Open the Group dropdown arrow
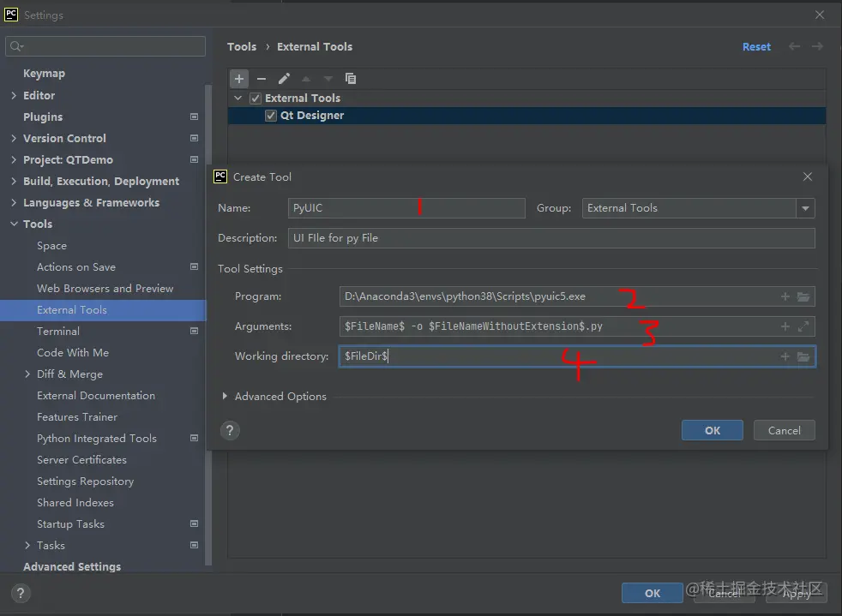The width and height of the screenshot is (842, 616). 805,208
